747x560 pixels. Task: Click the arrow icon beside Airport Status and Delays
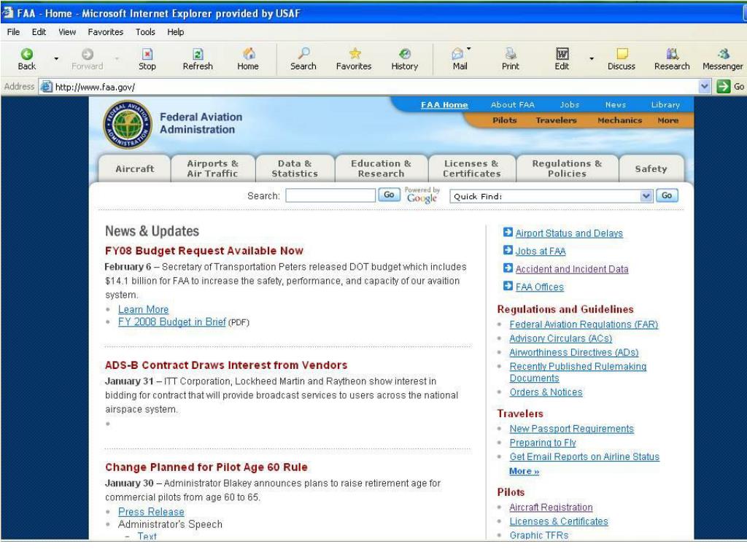(x=508, y=233)
